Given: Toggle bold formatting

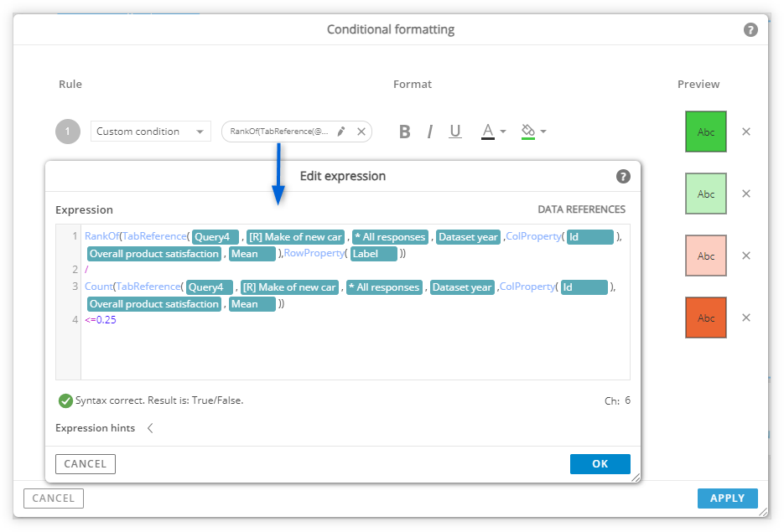Looking at the screenshot, I should click(x=404, y=132).
